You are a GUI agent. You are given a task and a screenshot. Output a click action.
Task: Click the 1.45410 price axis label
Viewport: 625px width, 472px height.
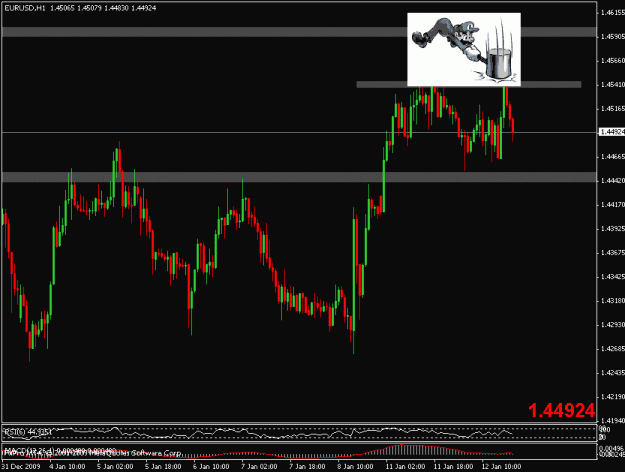coord(613,85)
